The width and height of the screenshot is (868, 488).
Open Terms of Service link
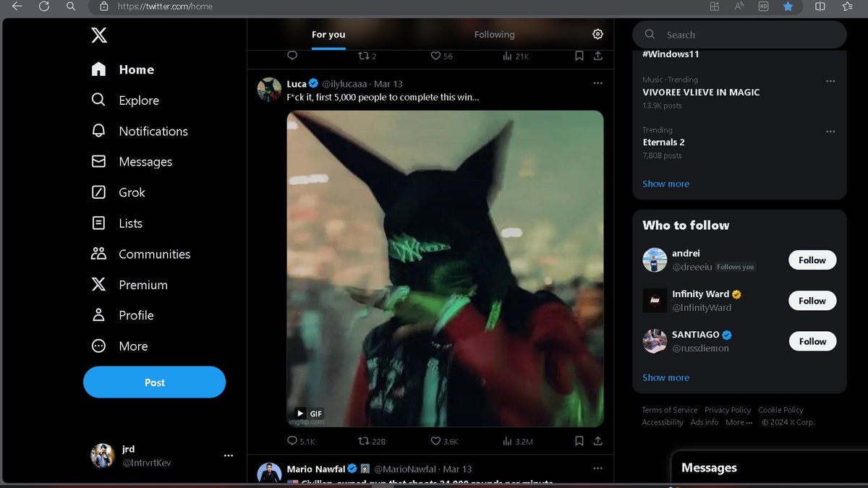click(x=670, y=410)
